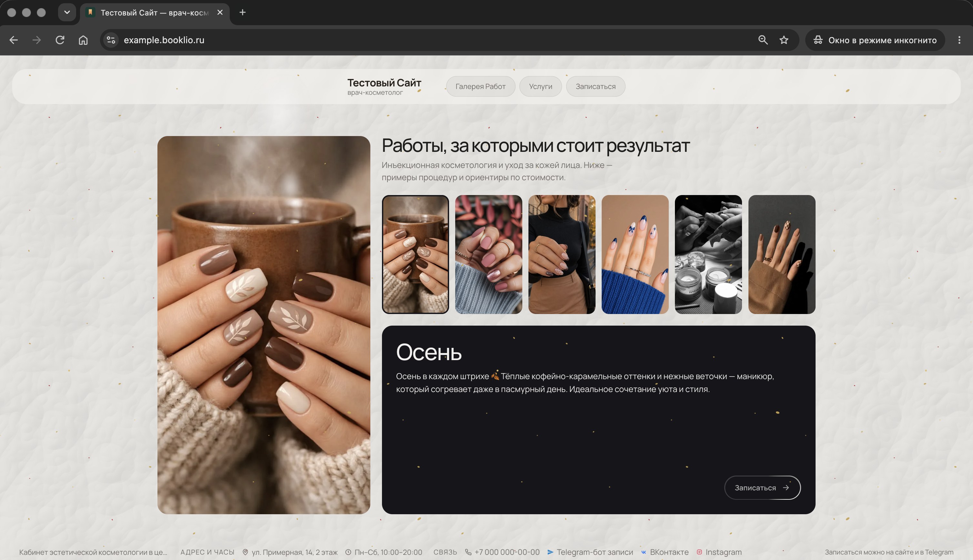The image size is (973, 560).
Task: Expand the tab search dropdown chevron
Action: (67, 12)
